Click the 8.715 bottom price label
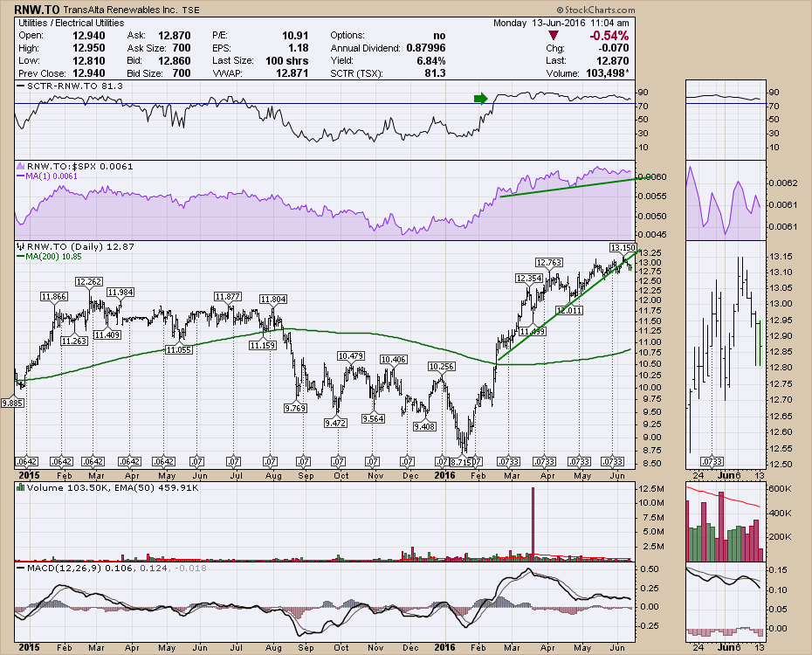The image size is (812, 655). (461, 461)
